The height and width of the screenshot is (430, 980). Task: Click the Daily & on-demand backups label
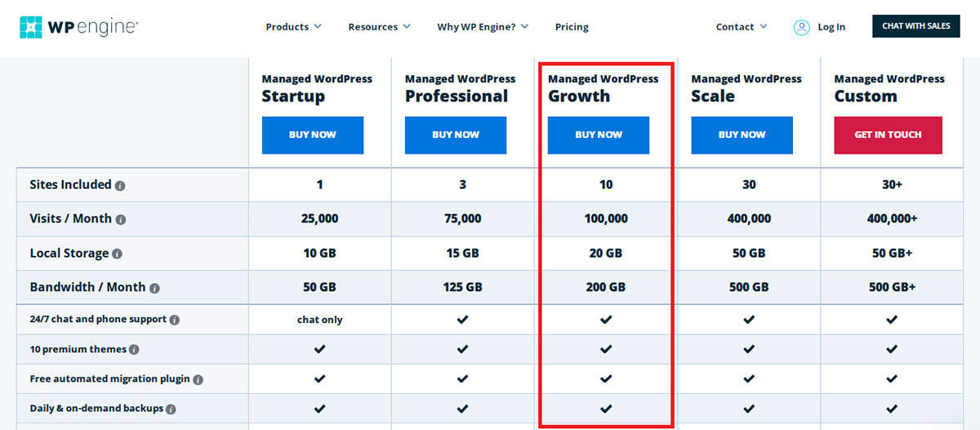click(x=96, y=408)
